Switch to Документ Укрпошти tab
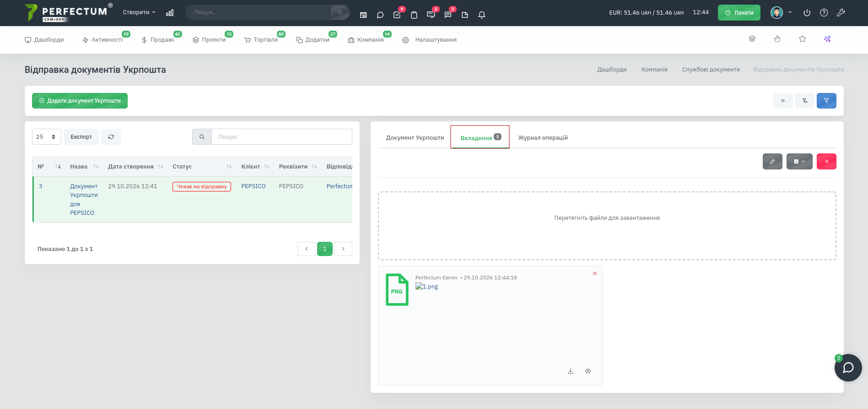868x409 pixels. (415, 137)
